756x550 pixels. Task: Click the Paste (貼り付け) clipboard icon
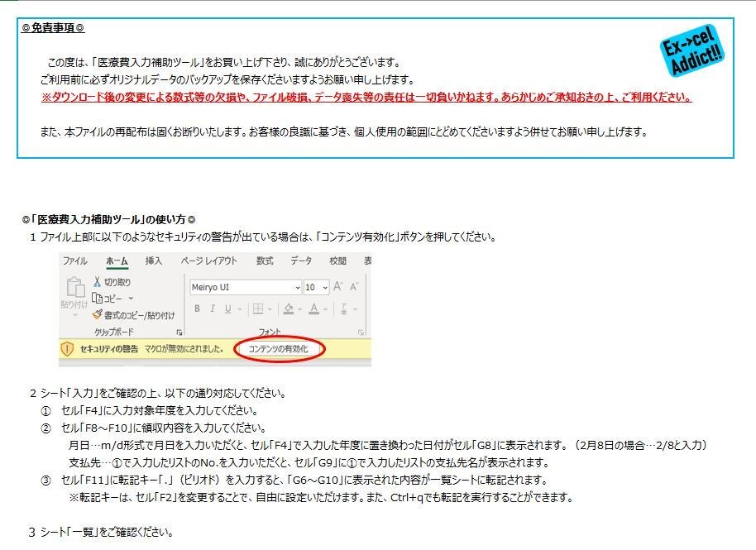(x=74, y=287)
